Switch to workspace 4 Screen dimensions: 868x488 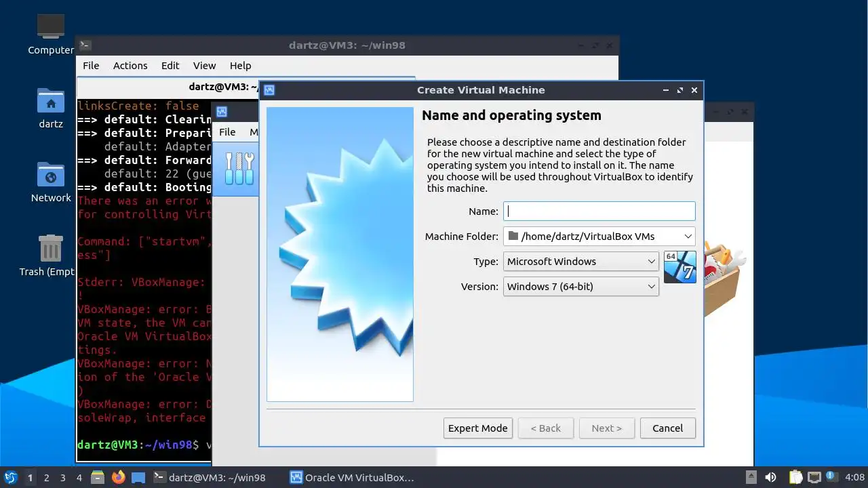coord(79,477)
